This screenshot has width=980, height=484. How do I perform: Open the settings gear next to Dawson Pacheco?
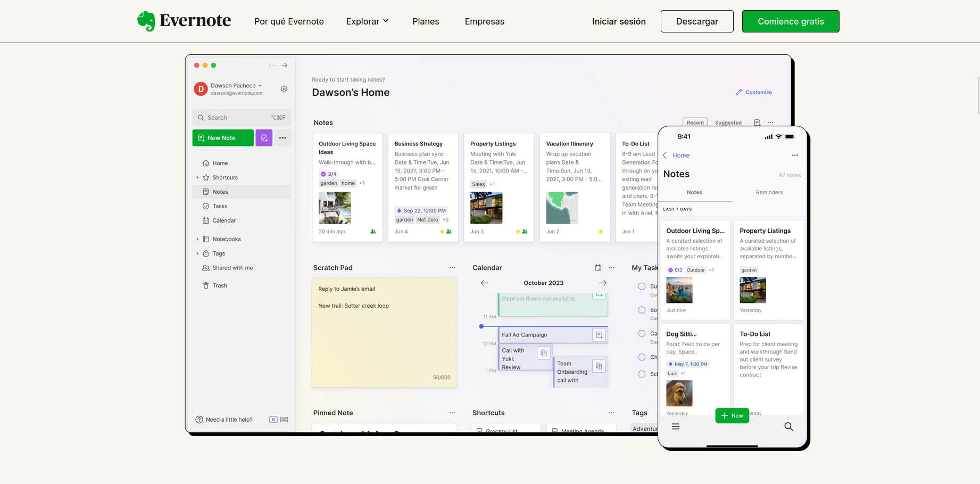pos(284,89)
